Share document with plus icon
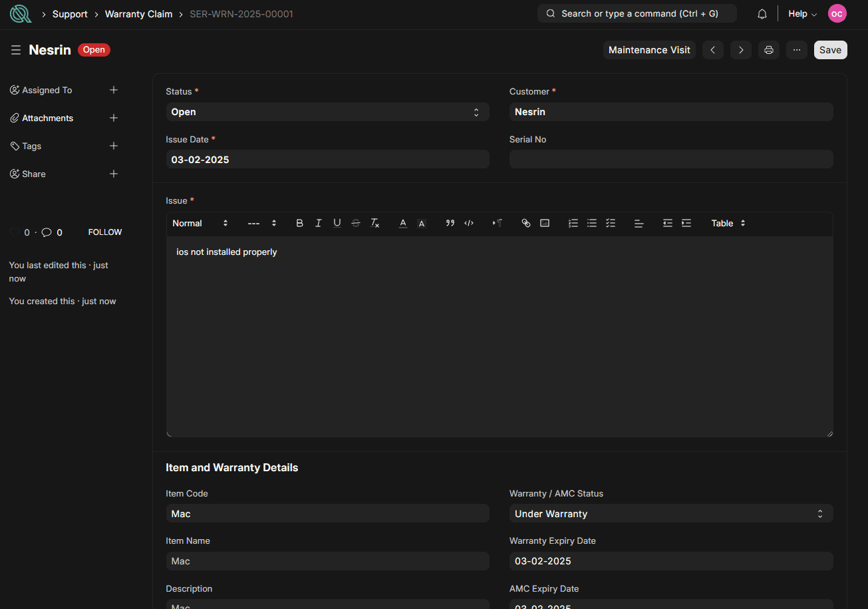The height and width of the screenshot is (609, 868). 114,174
